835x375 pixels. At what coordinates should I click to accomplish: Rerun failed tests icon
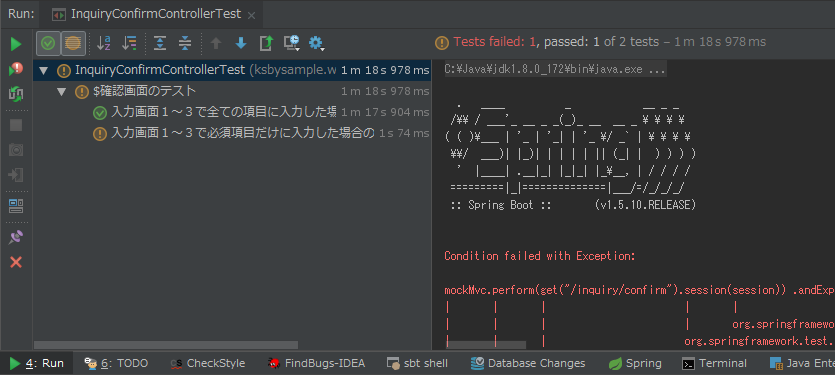[x=16, y=69]
